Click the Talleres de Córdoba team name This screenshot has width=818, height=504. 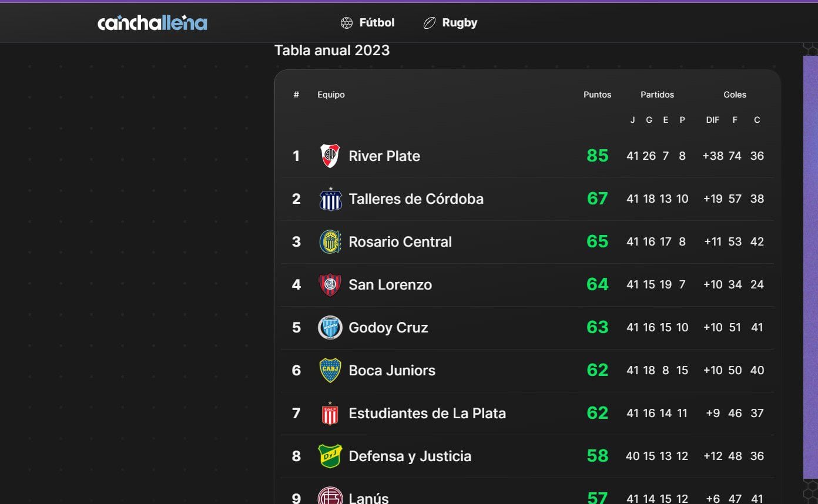pos(416,199)
